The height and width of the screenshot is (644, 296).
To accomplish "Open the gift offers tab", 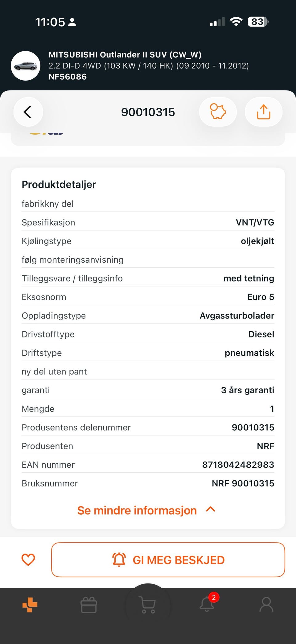I will point(89,604).
